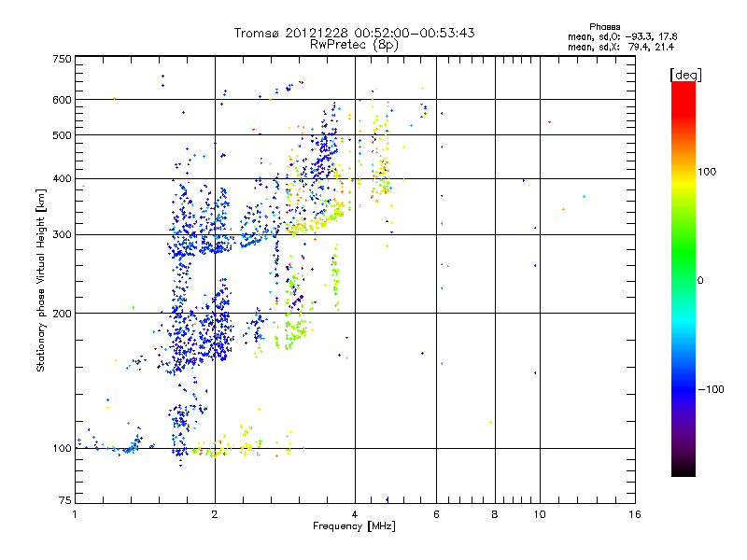
Task: Click the y-axis label '600'
Action: click(62, 100)
